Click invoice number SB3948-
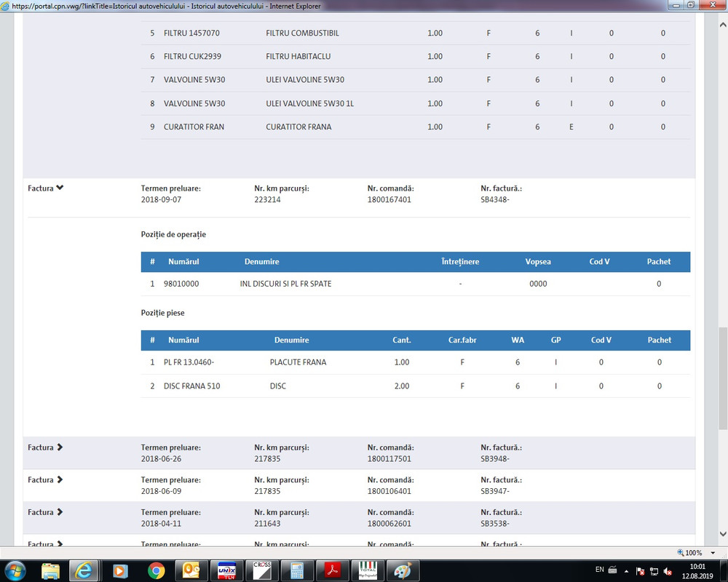 [495, 458]
